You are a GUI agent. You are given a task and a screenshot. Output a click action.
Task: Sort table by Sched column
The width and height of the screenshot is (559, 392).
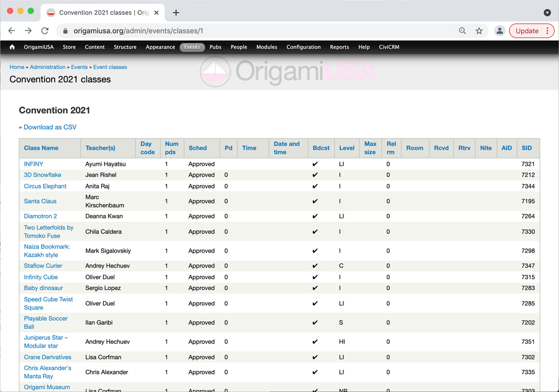[198, 148]
